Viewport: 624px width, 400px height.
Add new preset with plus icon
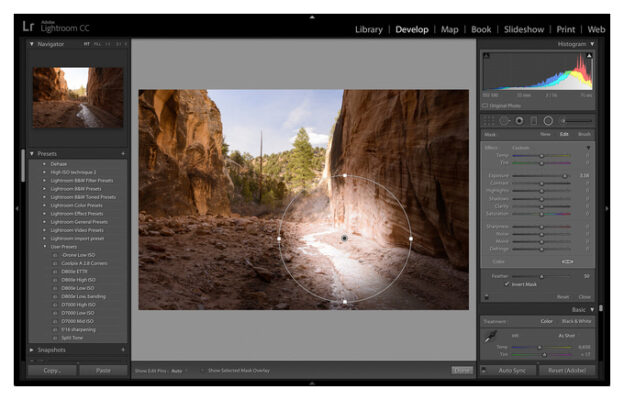pos(123,154)
